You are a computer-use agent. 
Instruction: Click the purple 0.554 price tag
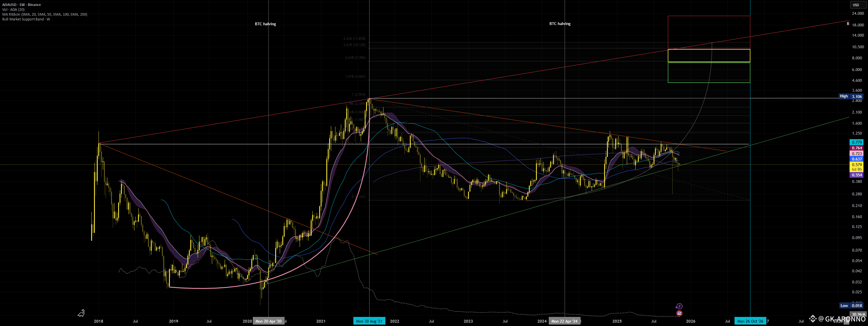(857, 175)
